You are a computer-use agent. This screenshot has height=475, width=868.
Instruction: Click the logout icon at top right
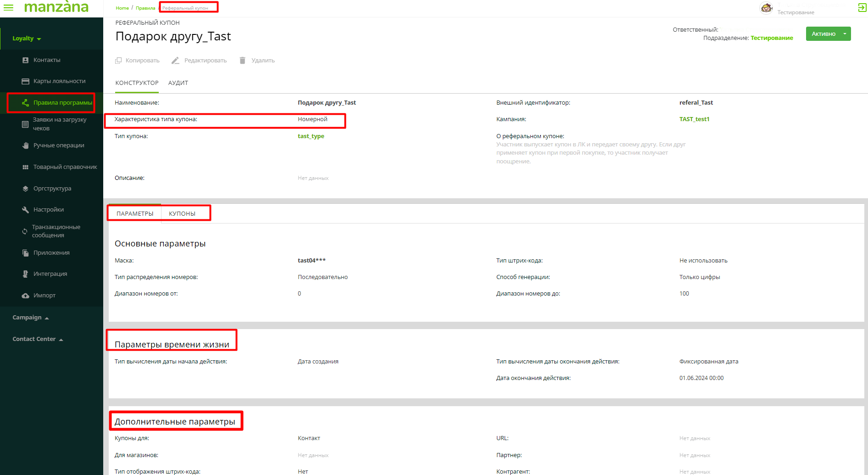[x=862, y=7]
